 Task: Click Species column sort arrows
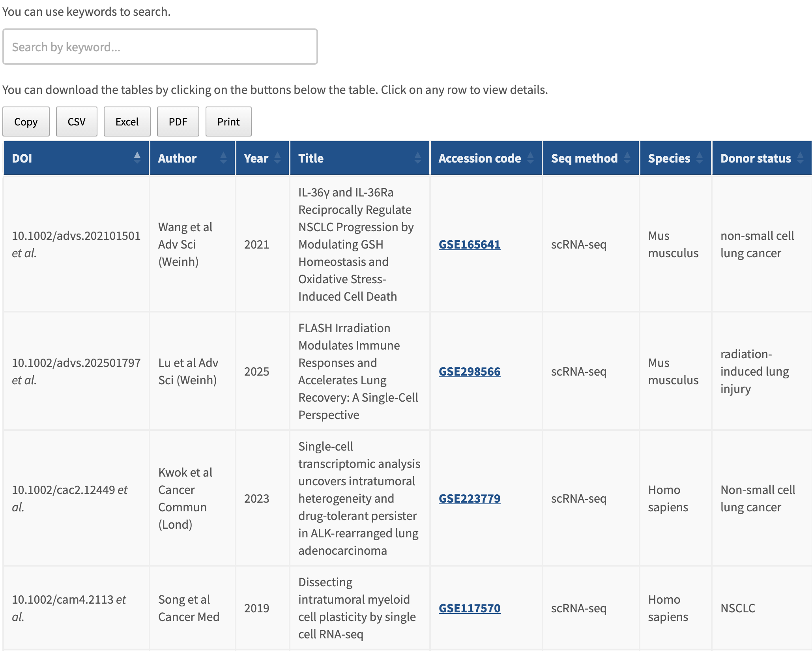[x=700, y=158]
